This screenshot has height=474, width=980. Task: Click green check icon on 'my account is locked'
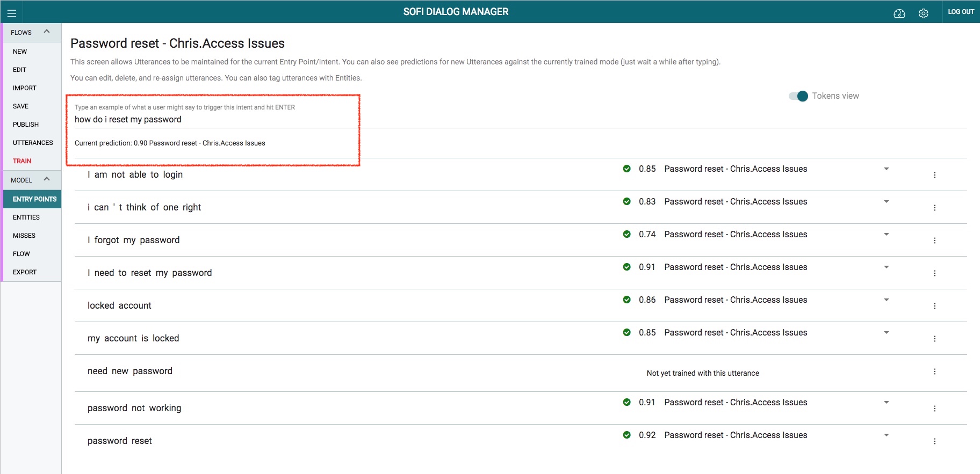[626, 332]
